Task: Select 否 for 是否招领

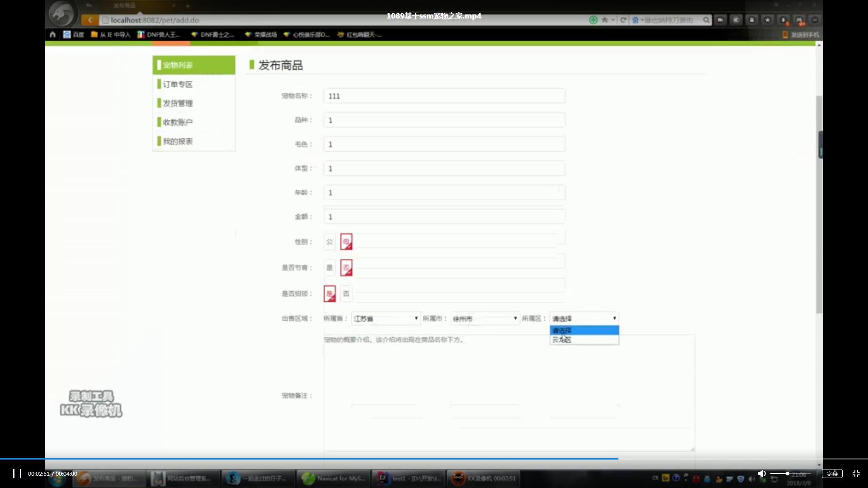Action: click(346, 294)
